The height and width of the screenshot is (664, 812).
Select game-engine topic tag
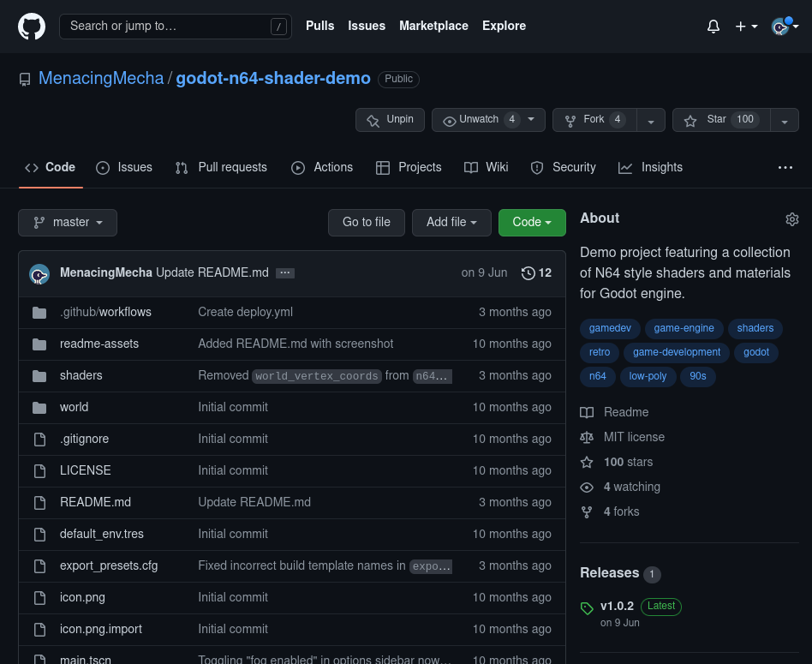[684, 328]
